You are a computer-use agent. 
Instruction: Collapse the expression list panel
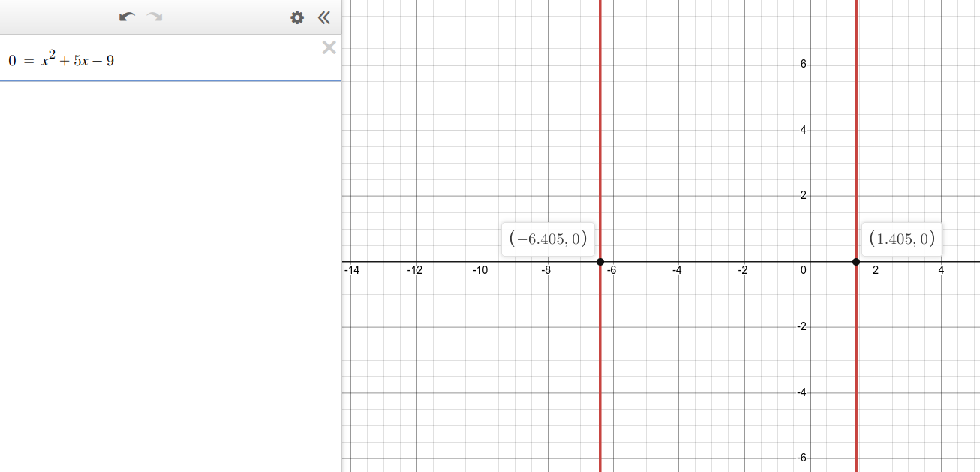(x=324, y=17)
